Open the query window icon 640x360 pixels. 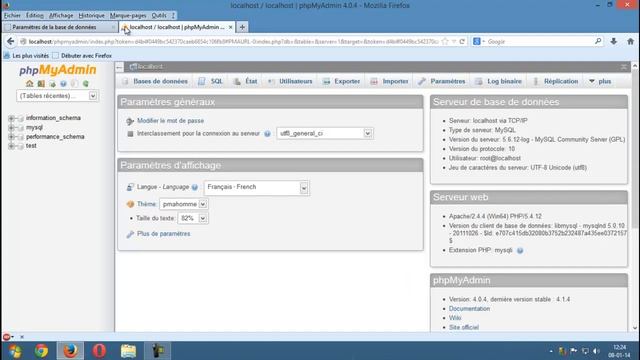[x=52, y=83]
